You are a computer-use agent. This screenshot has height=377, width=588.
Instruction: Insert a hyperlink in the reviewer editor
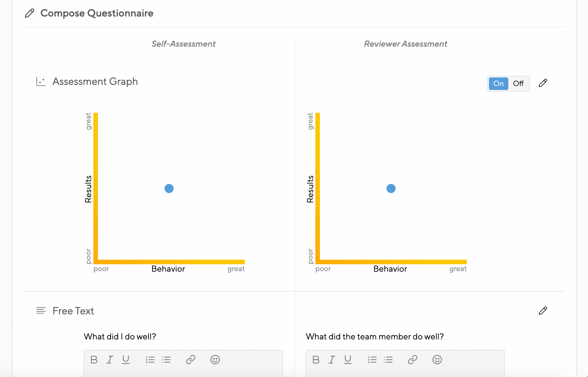[412, 360]
